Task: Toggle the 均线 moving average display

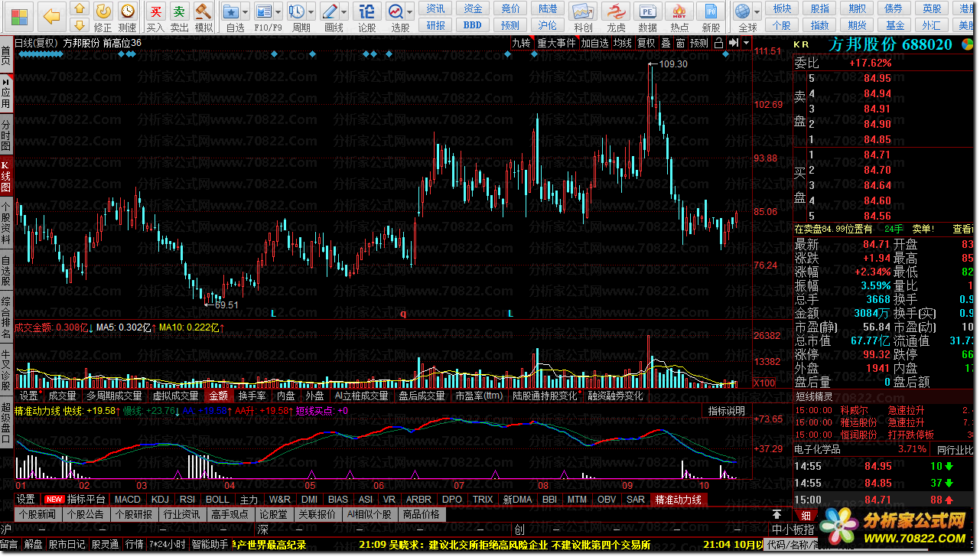Action: click(x=622, y=43)
